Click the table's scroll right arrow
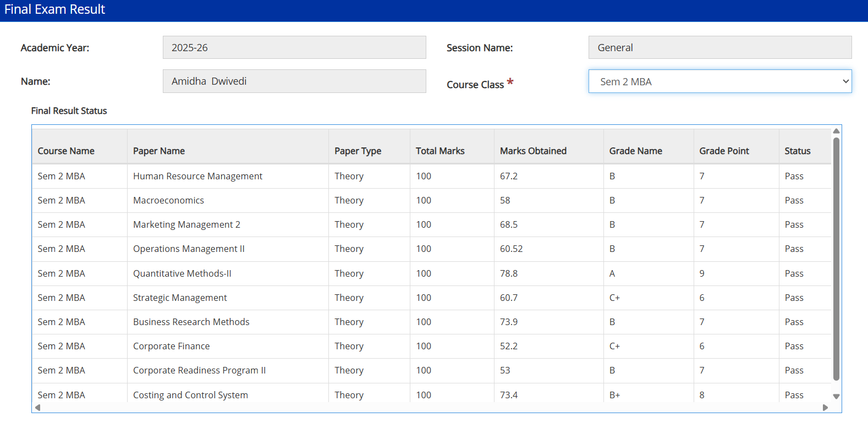 coord(825,408)
